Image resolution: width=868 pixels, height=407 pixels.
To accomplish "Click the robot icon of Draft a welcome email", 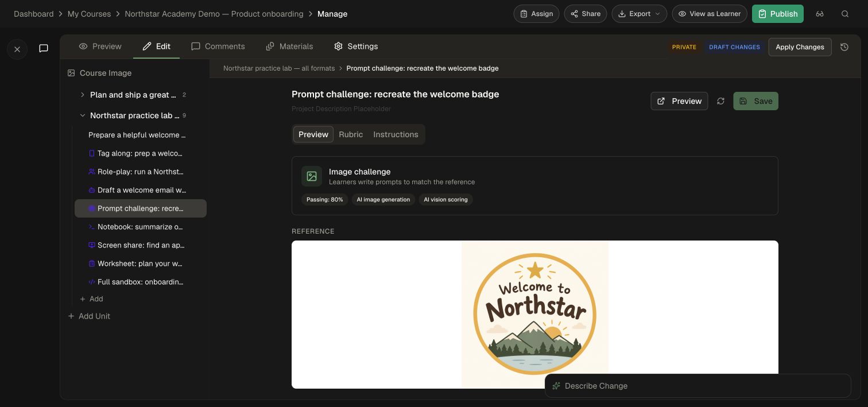I will click(x=92, y=190).
